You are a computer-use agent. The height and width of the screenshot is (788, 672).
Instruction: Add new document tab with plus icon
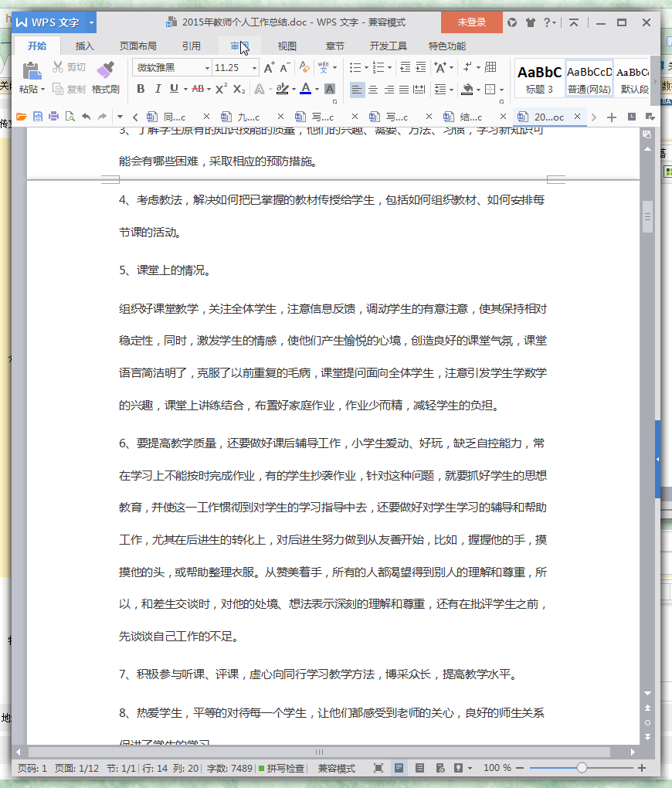[611, 117]
